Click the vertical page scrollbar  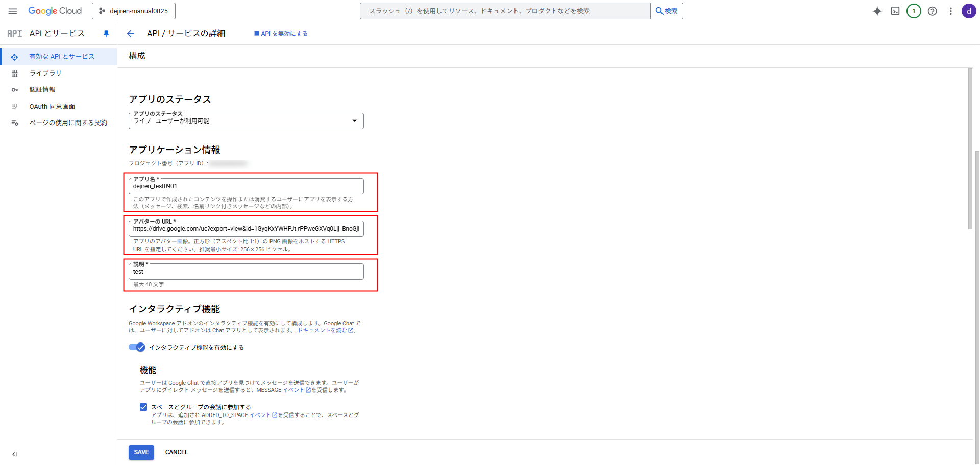[x=970, y=148]
